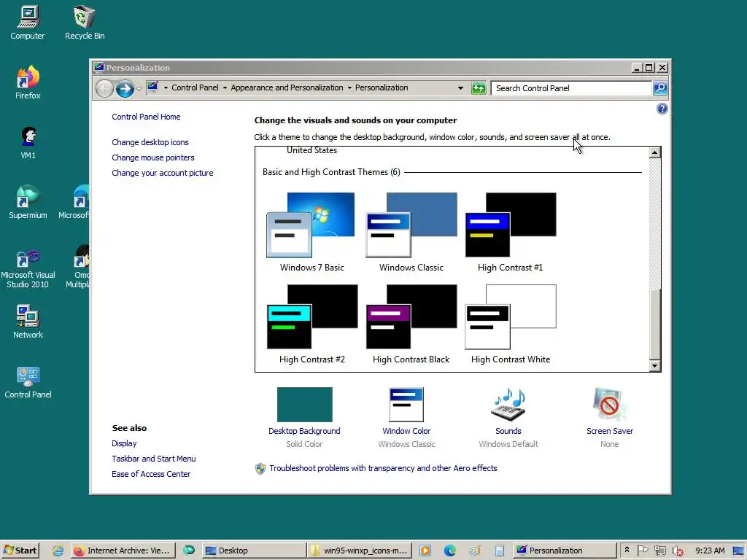Open Change mouse pointers link
This screenshot has width=747, height=560.
(x=153, y=157)
